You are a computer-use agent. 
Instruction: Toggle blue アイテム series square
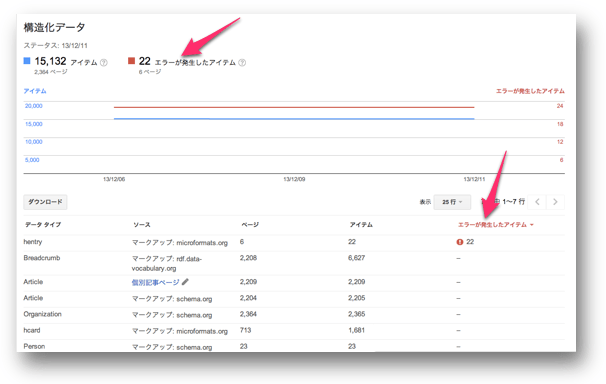27,61
